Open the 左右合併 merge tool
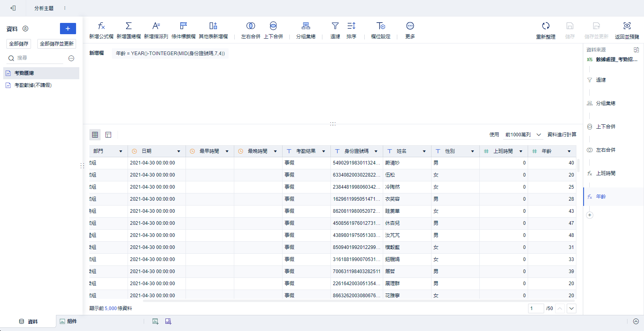Image resolution: width=644 pixels, height=331 pixels. pyautogui.click(x=250, y=26)
